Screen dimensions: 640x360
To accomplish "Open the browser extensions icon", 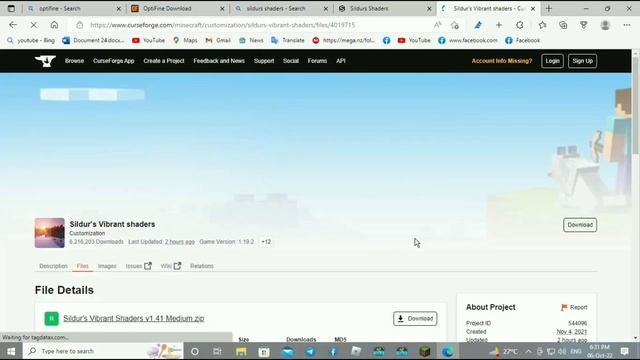I will click(x=520, y=25).
